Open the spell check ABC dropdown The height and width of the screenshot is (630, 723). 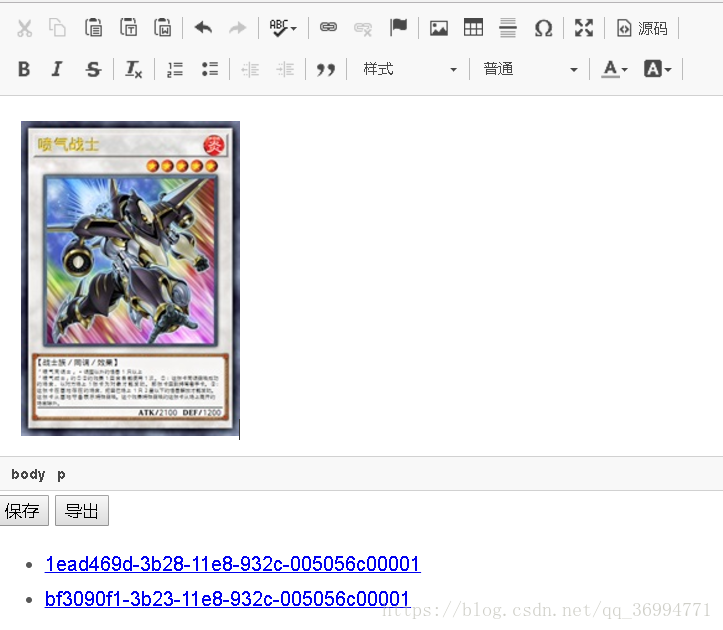pyautogui.click(x=283, y=28)
